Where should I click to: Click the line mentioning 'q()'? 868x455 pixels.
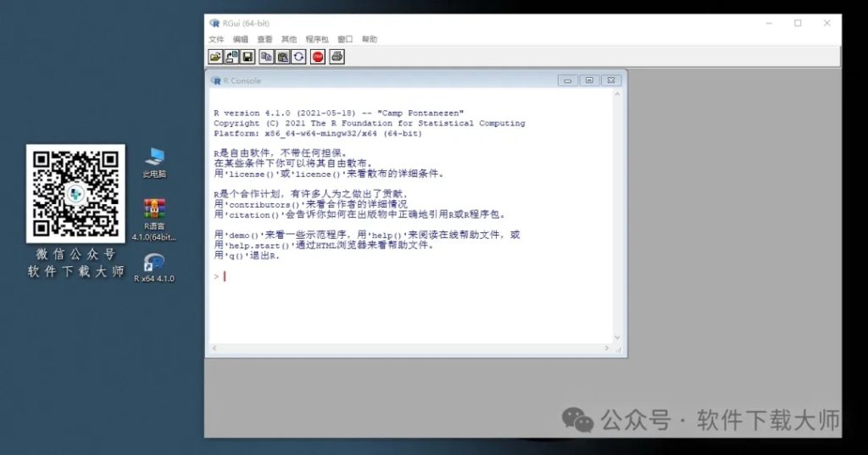[x=247, y=255]
